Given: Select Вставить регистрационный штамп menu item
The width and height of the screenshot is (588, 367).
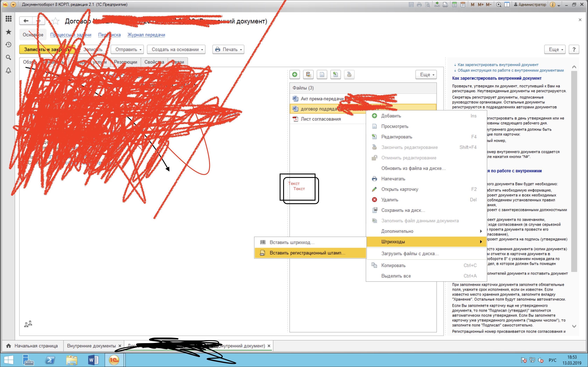Looking at the screenshot, I should [x=307, y=253].
